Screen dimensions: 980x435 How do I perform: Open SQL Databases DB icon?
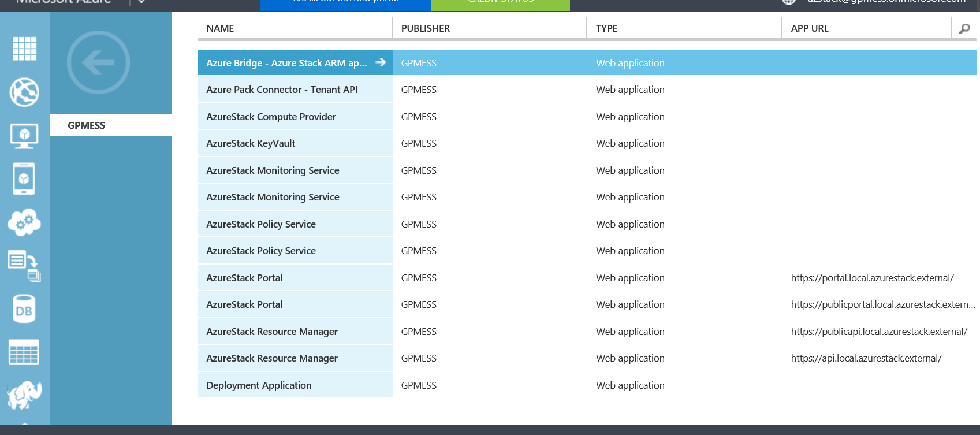(x=24, y=310)
